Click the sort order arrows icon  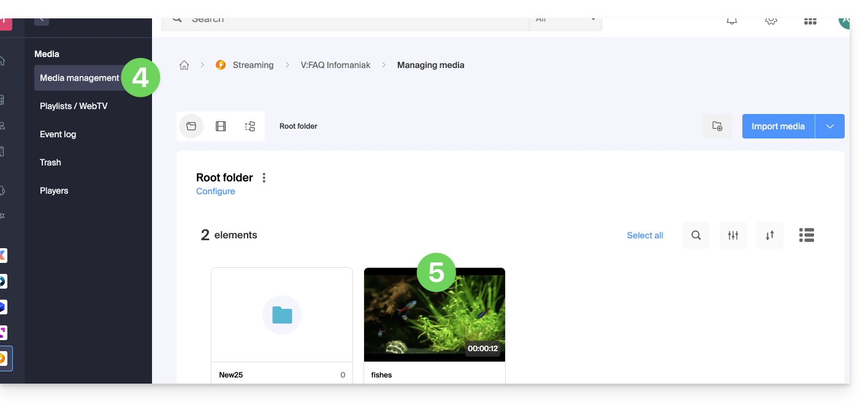tap(769, 235)
